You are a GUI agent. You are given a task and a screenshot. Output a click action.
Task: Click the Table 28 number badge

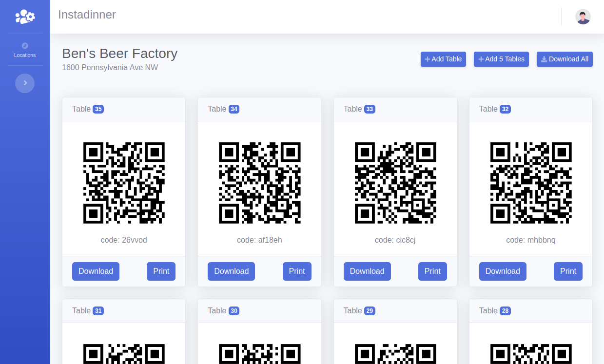click(505, 311)
